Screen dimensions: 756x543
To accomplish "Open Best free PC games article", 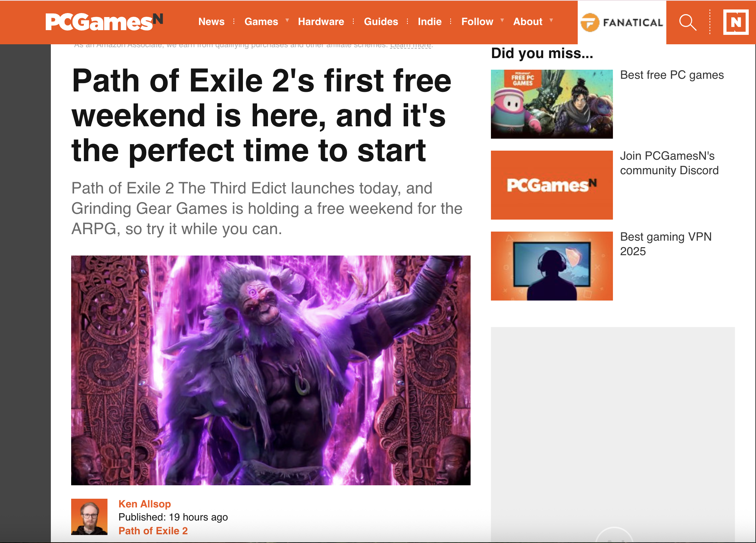I will pyautogui.click(x=672, y=75).
